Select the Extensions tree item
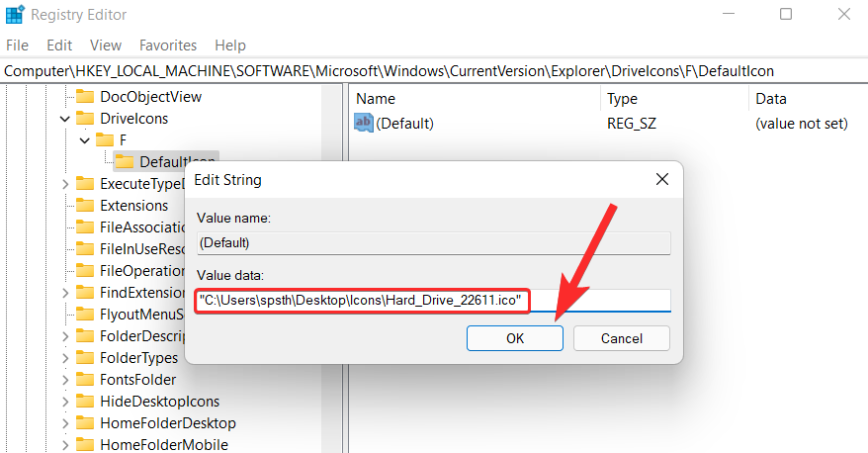 tap(134, 206)
